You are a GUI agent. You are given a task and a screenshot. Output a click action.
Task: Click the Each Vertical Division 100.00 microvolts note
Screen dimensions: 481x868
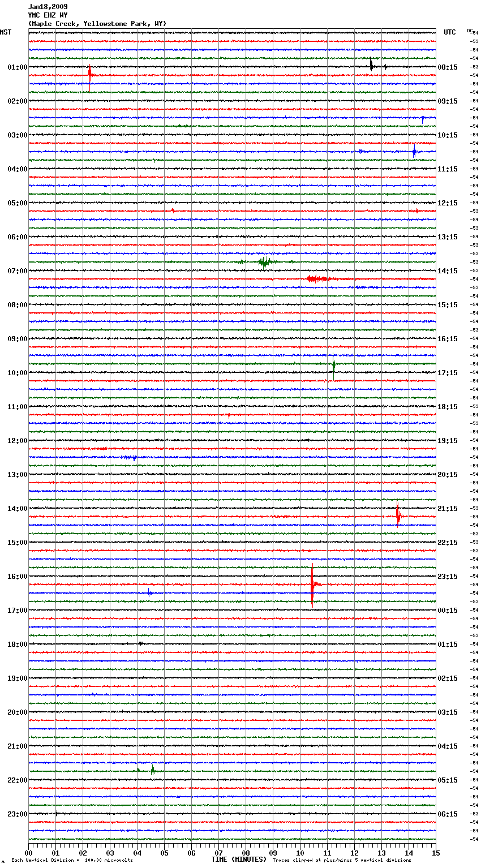click(72, 861)
